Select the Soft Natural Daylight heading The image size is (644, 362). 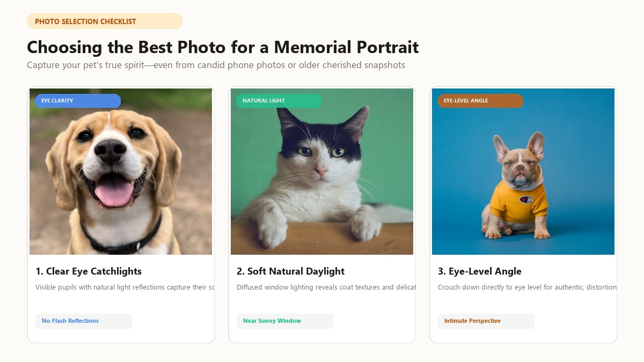pos(290,271)
